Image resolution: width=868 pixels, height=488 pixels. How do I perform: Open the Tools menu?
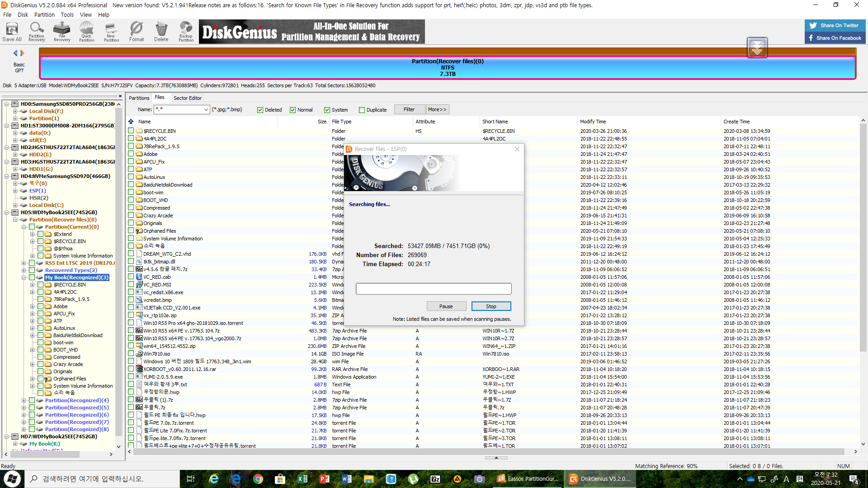(67, 14)
